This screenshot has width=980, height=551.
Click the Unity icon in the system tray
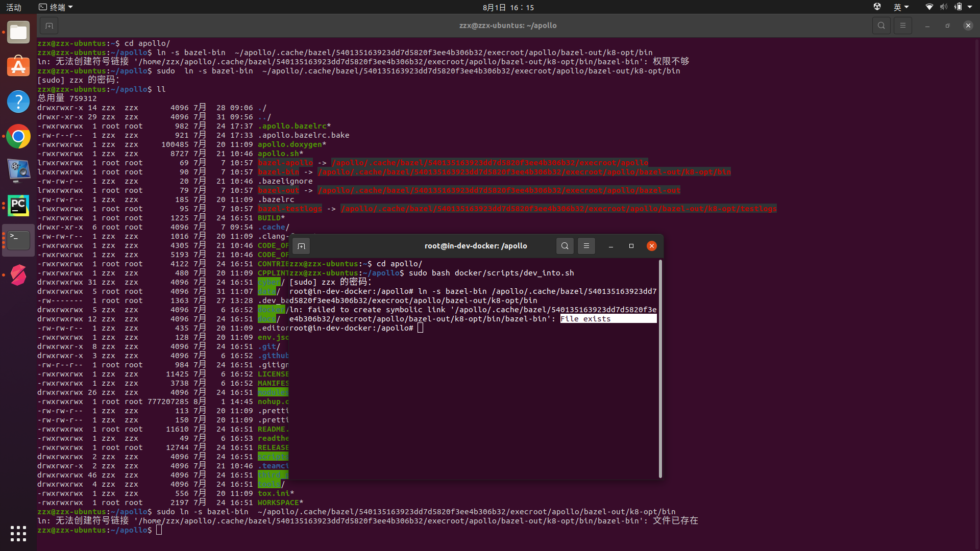877,7
